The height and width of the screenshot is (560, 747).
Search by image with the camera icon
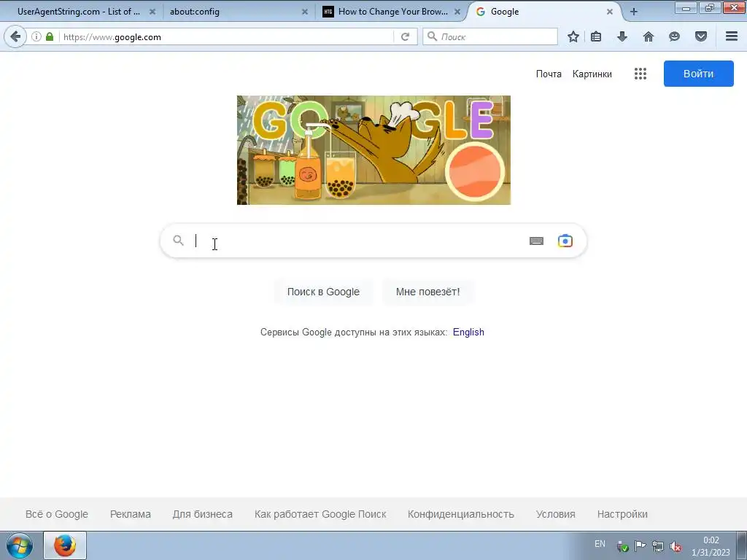coord(565,241)
